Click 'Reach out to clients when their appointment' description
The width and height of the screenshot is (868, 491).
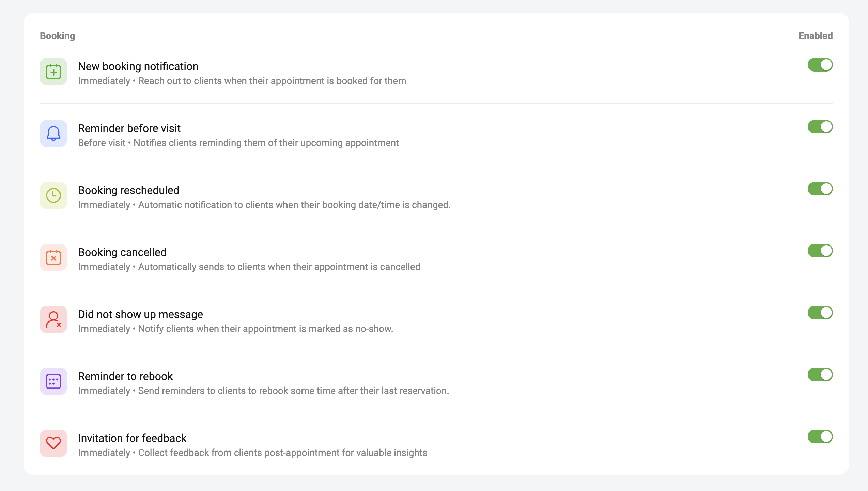(x=272, y=81)
